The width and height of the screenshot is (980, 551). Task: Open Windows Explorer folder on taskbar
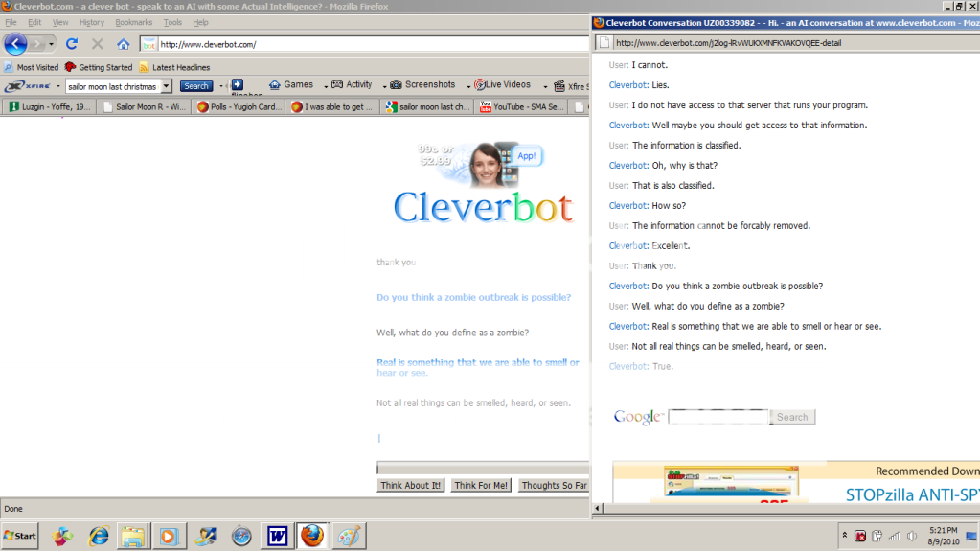133,536
